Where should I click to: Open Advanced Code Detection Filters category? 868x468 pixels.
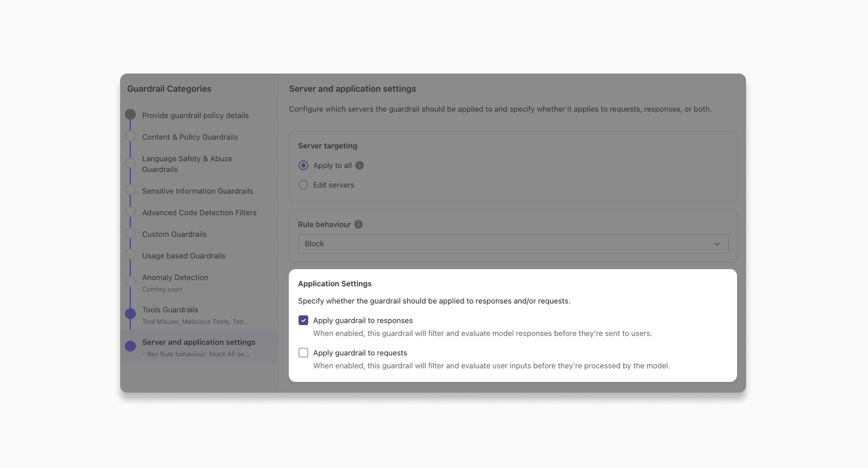point(199,212)
